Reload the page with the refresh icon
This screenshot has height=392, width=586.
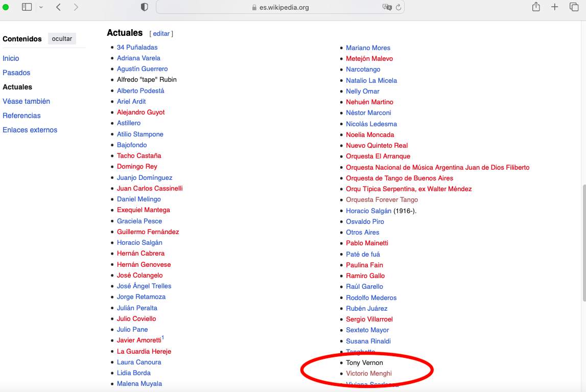399,7
